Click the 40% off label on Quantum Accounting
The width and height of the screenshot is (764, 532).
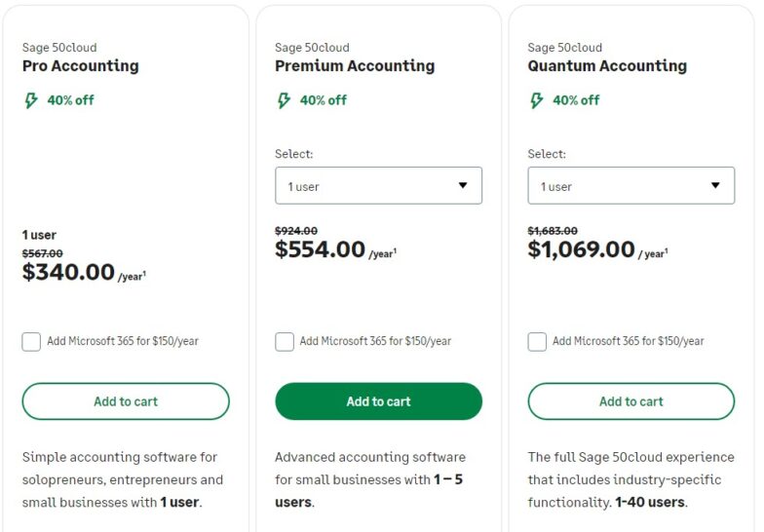(x=576, y=100)
